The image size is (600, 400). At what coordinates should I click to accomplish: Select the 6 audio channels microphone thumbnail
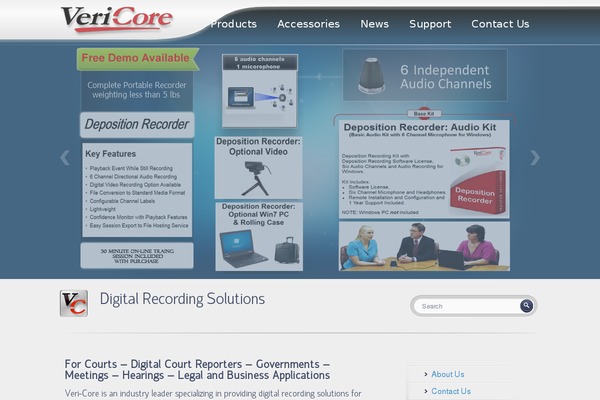tap(259, 91)
